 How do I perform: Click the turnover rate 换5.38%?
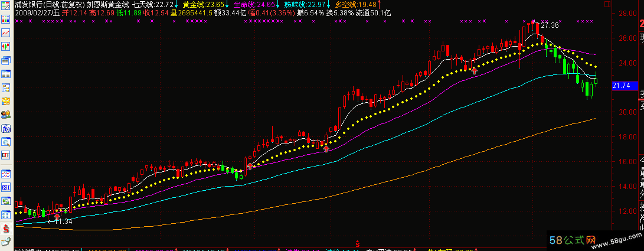[340, 13]
